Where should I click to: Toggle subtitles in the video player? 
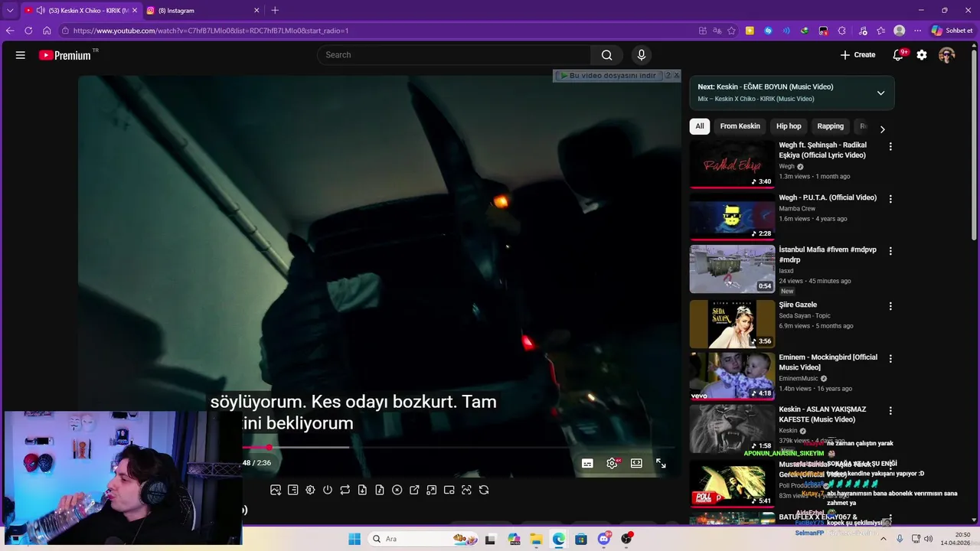coord(587,463)
